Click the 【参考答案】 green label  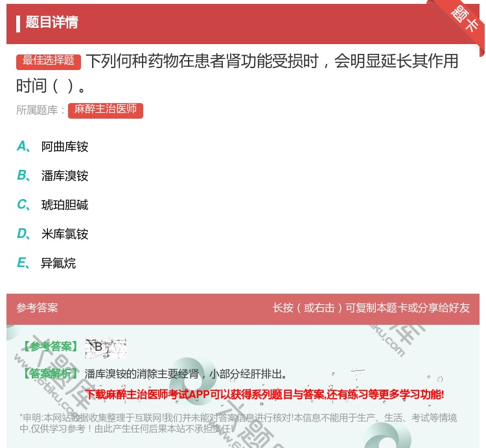(51, 347)
